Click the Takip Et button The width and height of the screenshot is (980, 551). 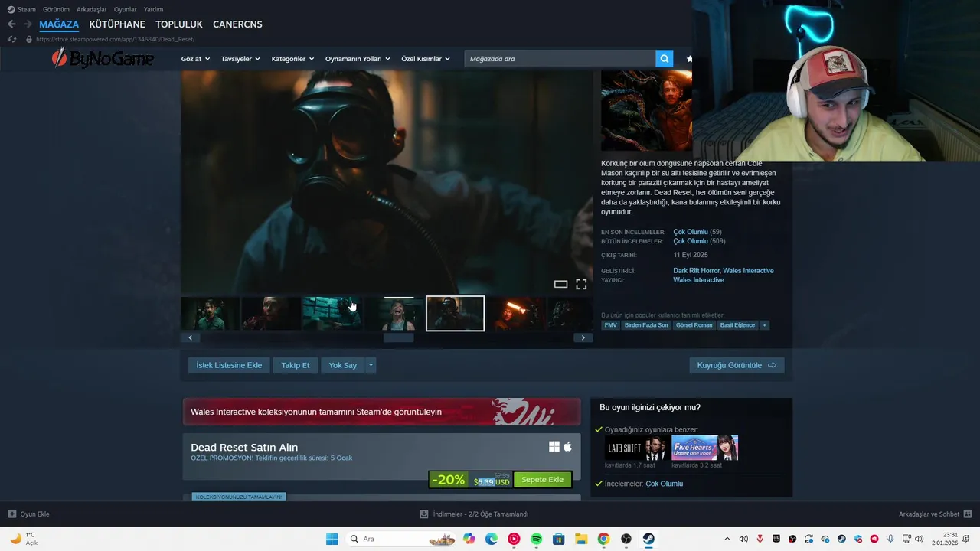(296, 365)
